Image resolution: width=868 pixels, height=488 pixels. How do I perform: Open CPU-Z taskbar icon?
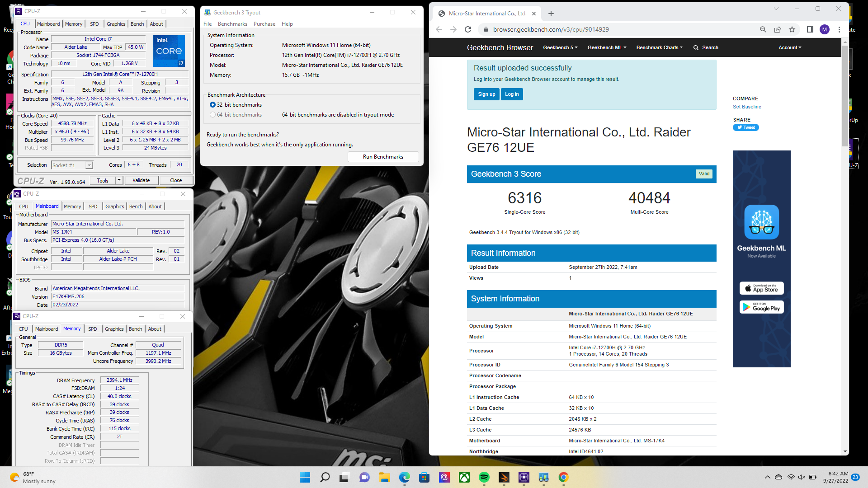524,477
